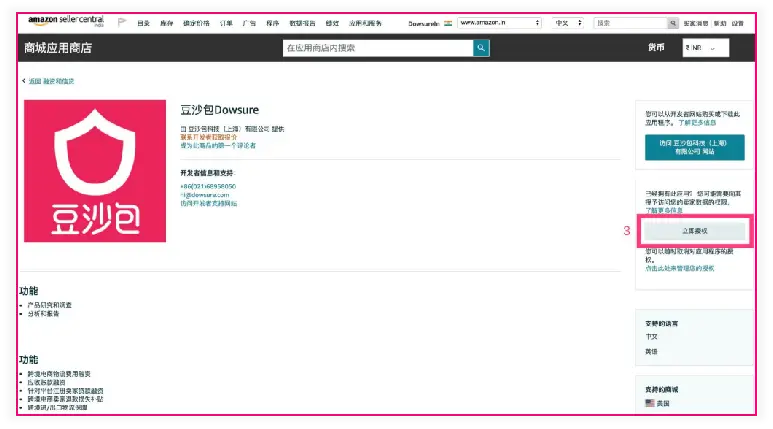Click the dowsure.com email link

click(x=205, y=195)
